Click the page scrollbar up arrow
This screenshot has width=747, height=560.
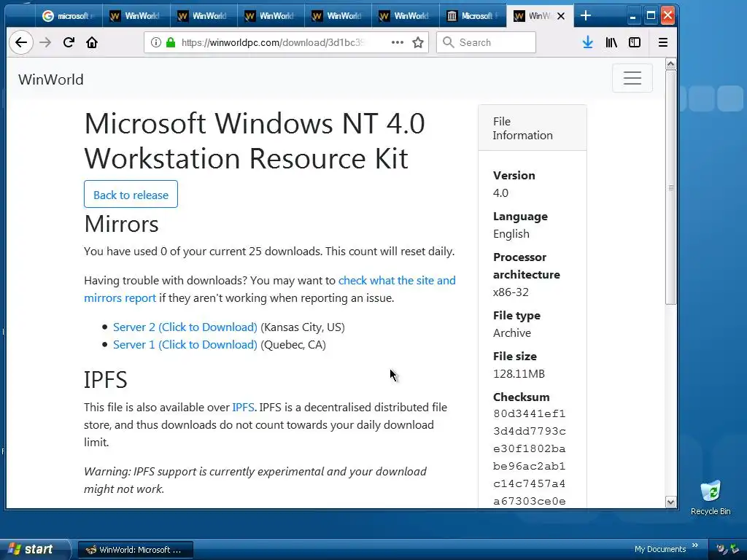pyautogui.click(x=671, y=64)
